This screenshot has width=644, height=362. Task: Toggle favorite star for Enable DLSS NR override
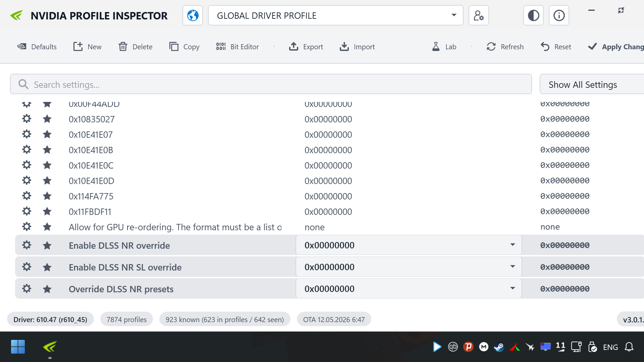click(x=47, y=245)
